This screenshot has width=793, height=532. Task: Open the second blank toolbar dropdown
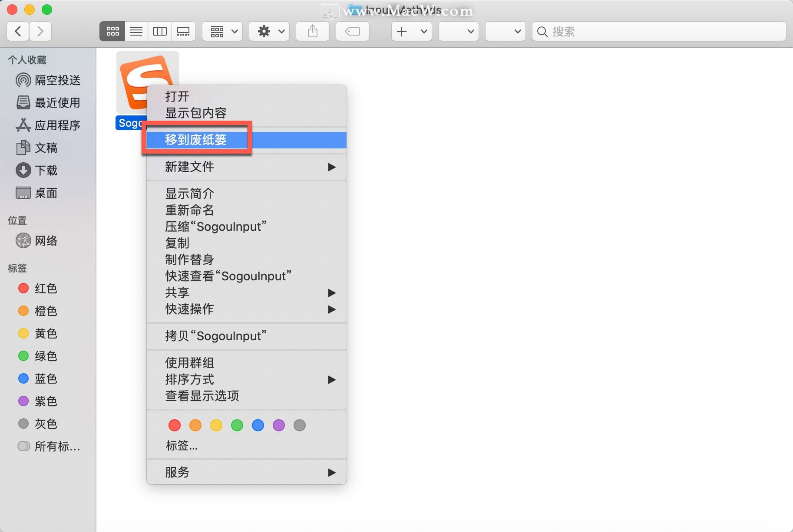(x=506, y=31)
